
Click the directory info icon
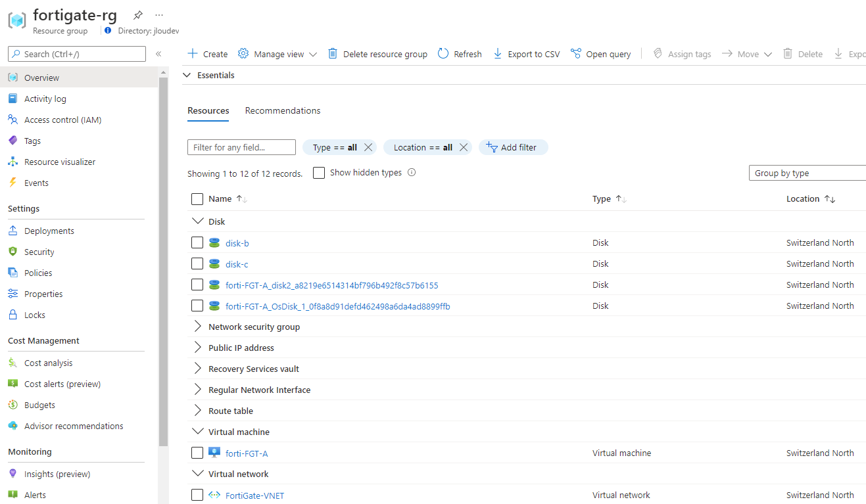pos(108,30)
